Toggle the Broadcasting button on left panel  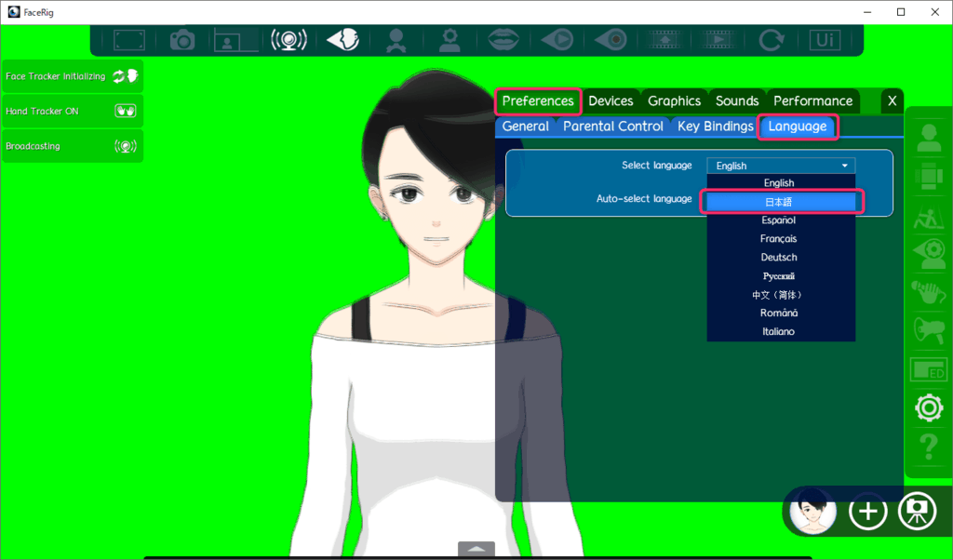(x=72, y=146)
